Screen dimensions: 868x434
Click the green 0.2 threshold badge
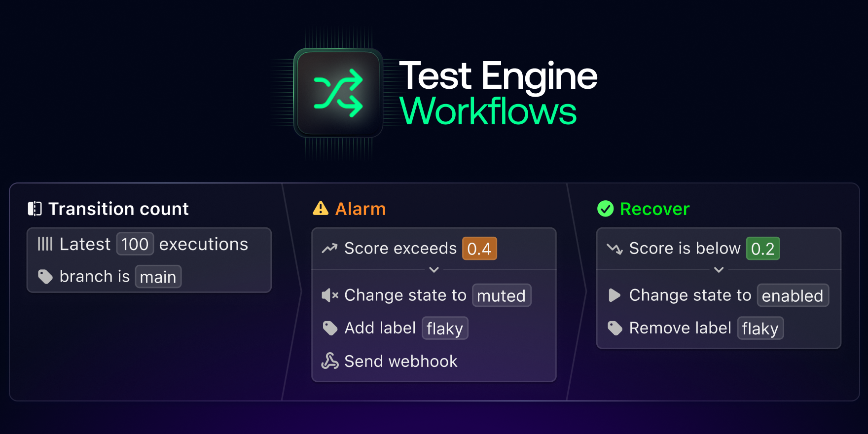[762, 249]
